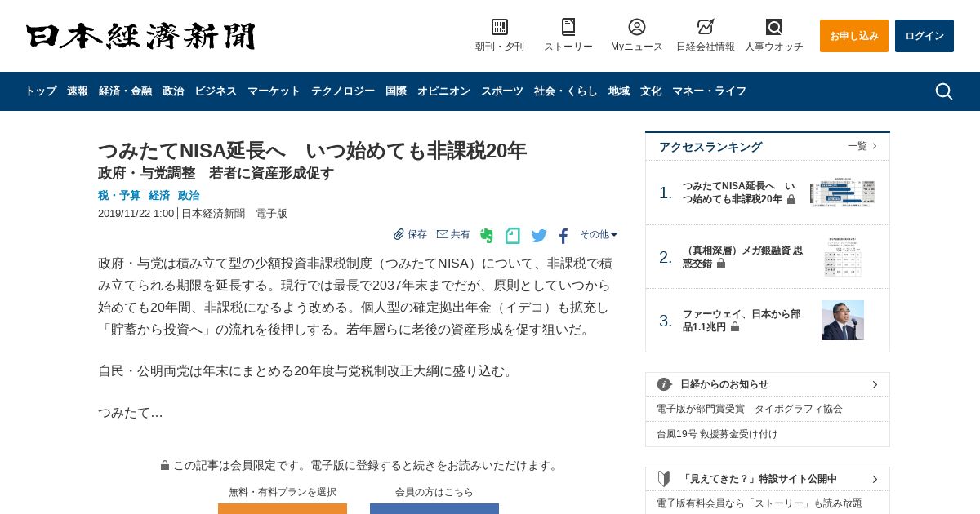The width and height of the screenshot is (980, 514).
Task: Open ranking item 3 ファーウェイ article
Action: point(741,321)
